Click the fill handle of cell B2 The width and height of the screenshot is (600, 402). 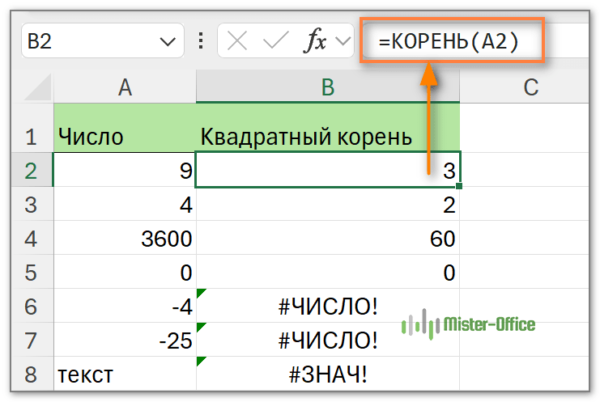459,187
